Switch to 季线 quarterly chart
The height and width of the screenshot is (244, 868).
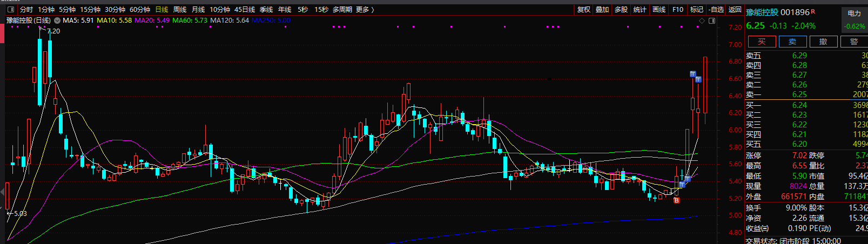266,10
